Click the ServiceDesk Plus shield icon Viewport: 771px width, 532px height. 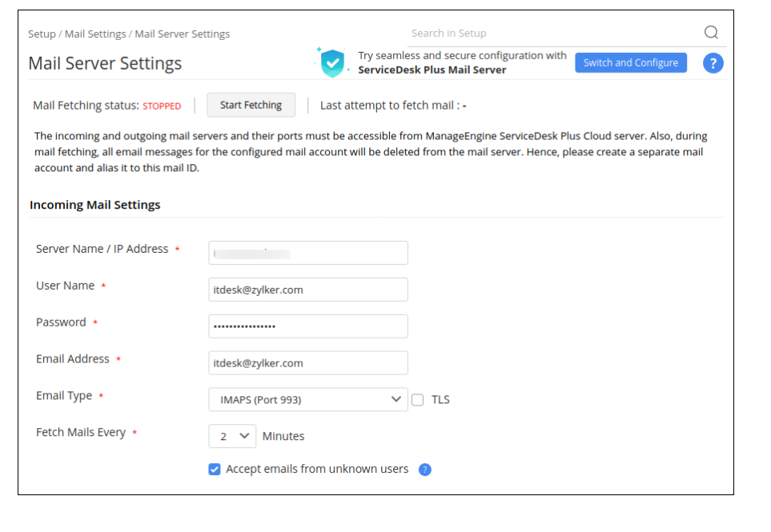(332, 63)
